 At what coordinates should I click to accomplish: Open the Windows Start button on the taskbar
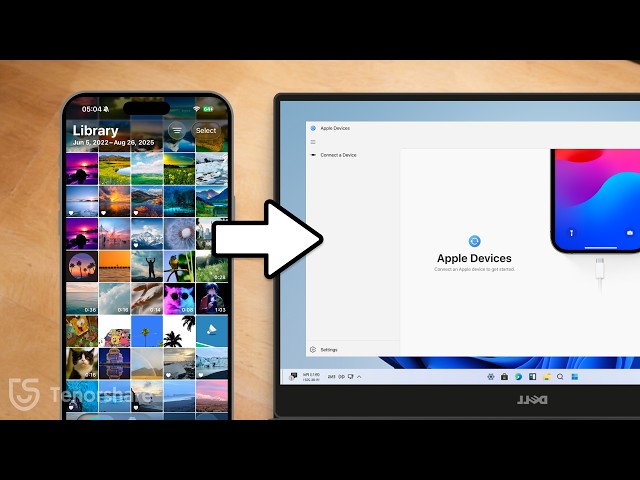point(575,377)
